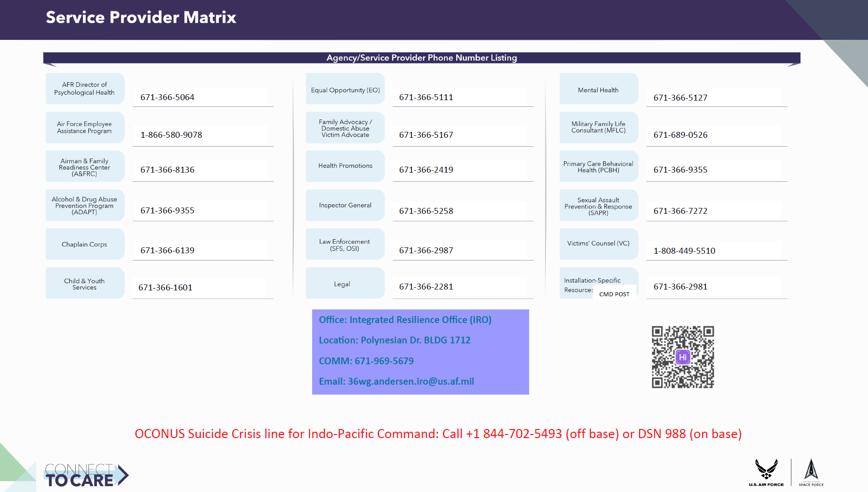Open the 36wg.andersen.iro@us.af.mil email link
Image resolution: width=868 pixels, height=492 pixels.
pyautogui.click(x=410, y=381)
